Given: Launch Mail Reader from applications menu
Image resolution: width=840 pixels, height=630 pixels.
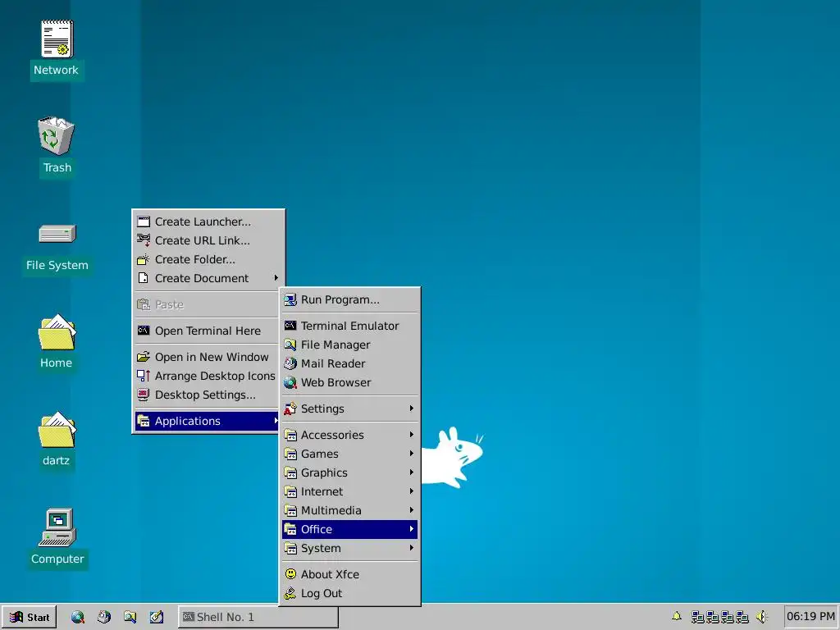Looking at the screenshot, I should (349, 363).
